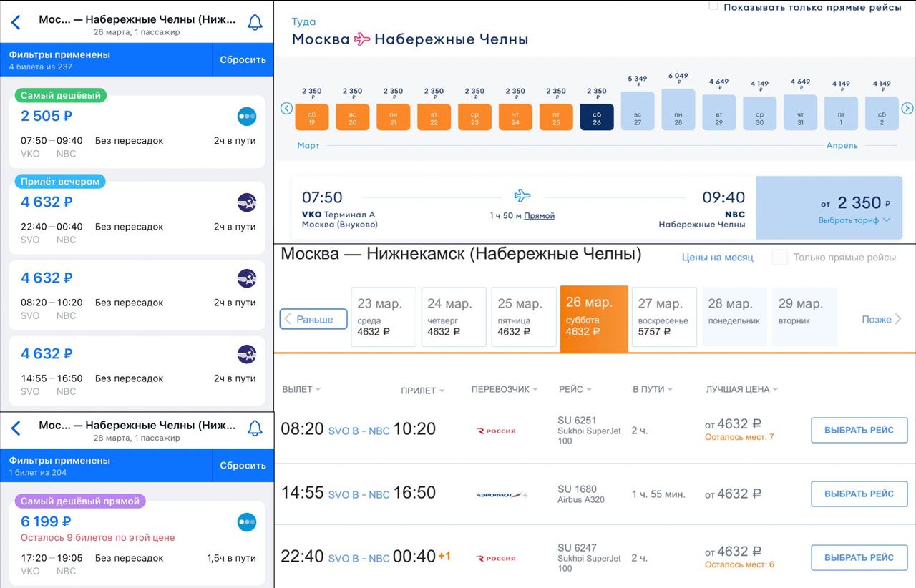Pick ср 23 in price calendar
The width and height of the screenshot is (916, 588).
point(475,117)
